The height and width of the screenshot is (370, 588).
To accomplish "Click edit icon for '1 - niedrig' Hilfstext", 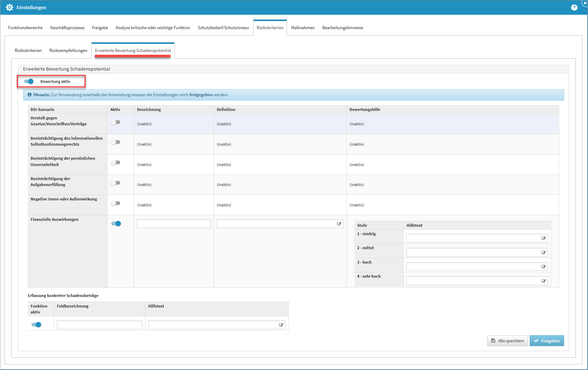I will [x=544, y=238].
